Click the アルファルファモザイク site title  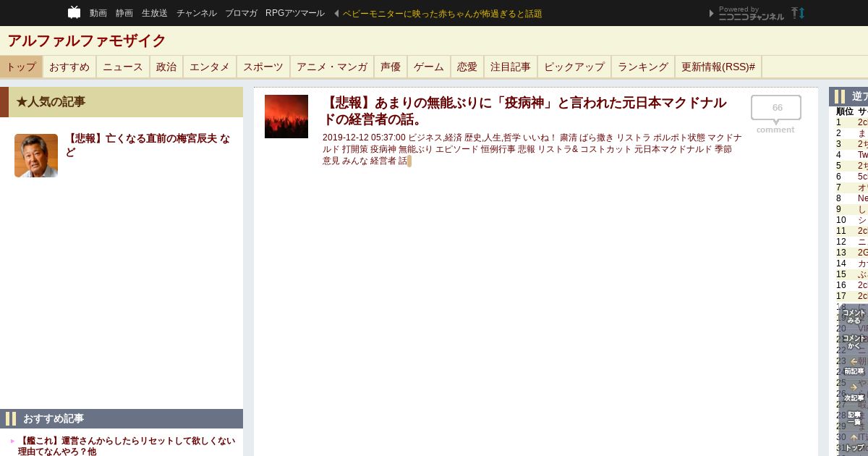click(87, 41)
